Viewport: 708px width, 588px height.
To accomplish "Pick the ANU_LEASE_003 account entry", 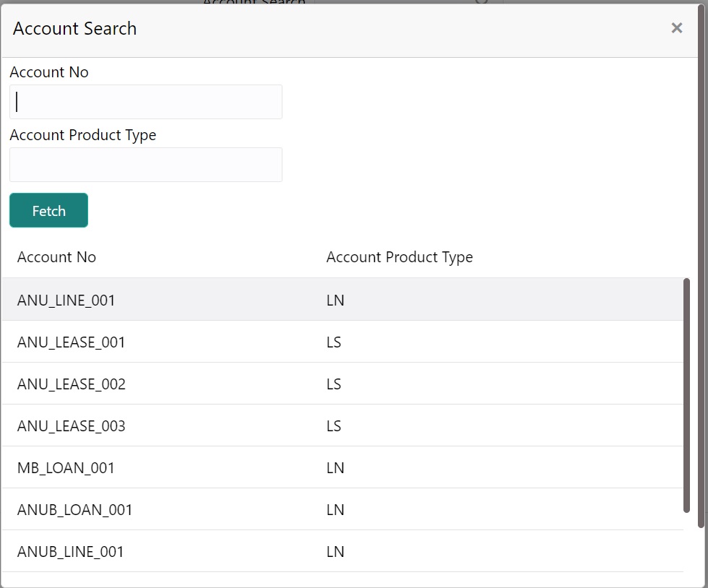I will pyautogui.click(x=72, y=425).
